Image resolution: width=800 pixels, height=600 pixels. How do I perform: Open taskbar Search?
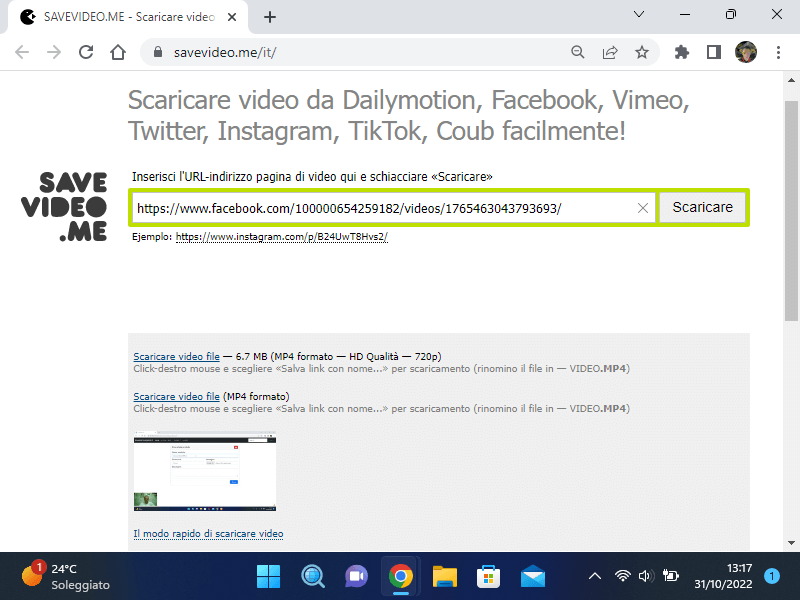313,577
